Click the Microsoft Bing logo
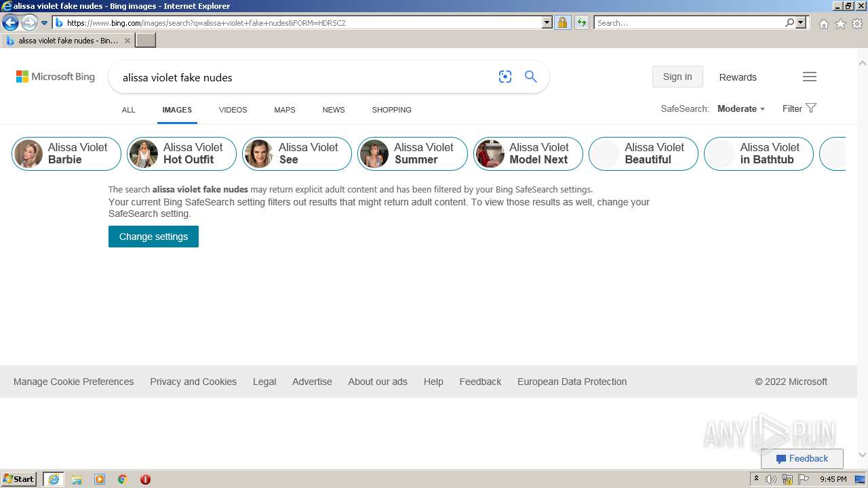868x488 pixels. (56, 77)
